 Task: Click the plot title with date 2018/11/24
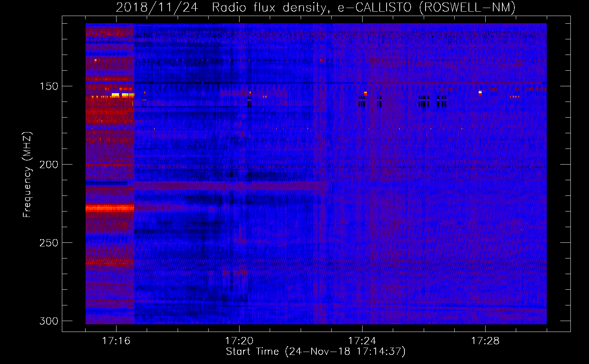(x=316, y=7)
